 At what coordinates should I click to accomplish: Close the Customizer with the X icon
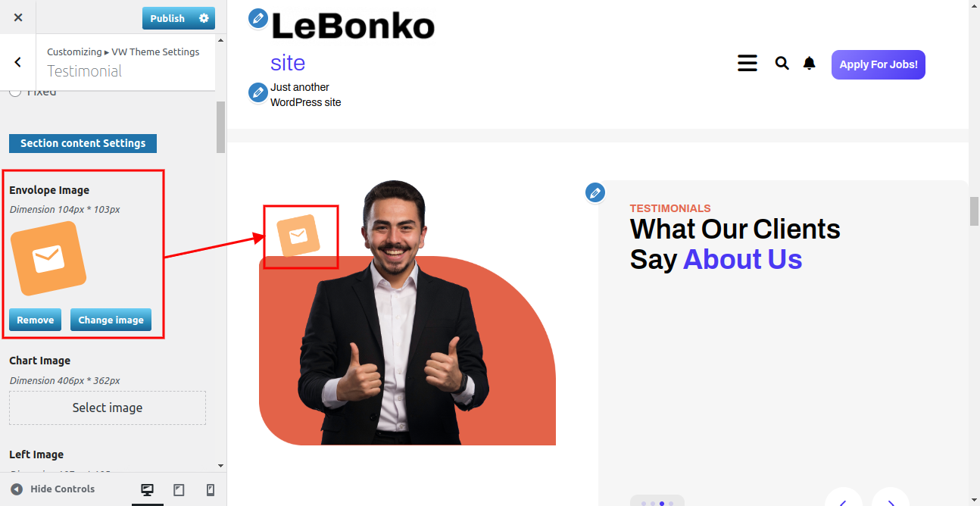[x=18, y=17]
